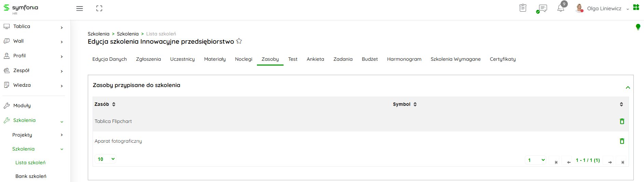Click the green lightbulb hint icon
The width and height of the screenshot is (644, 182).
[x=638, y=27]
